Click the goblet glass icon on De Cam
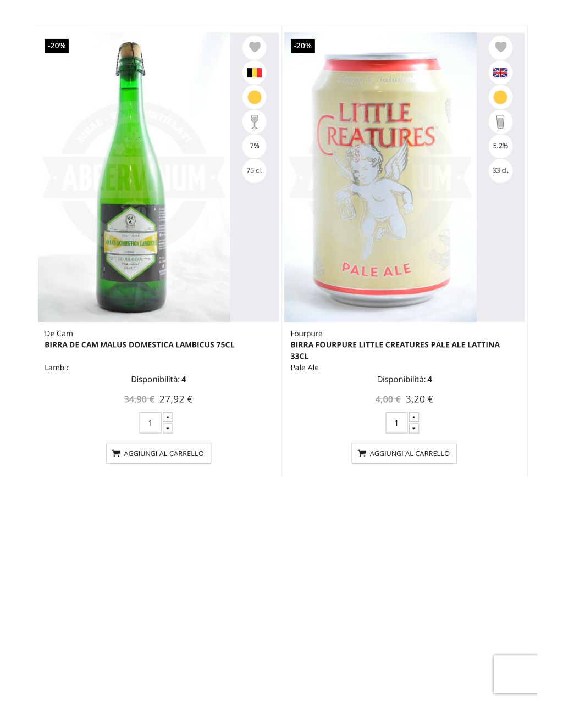The image size is (563, 728). point(255,121)
